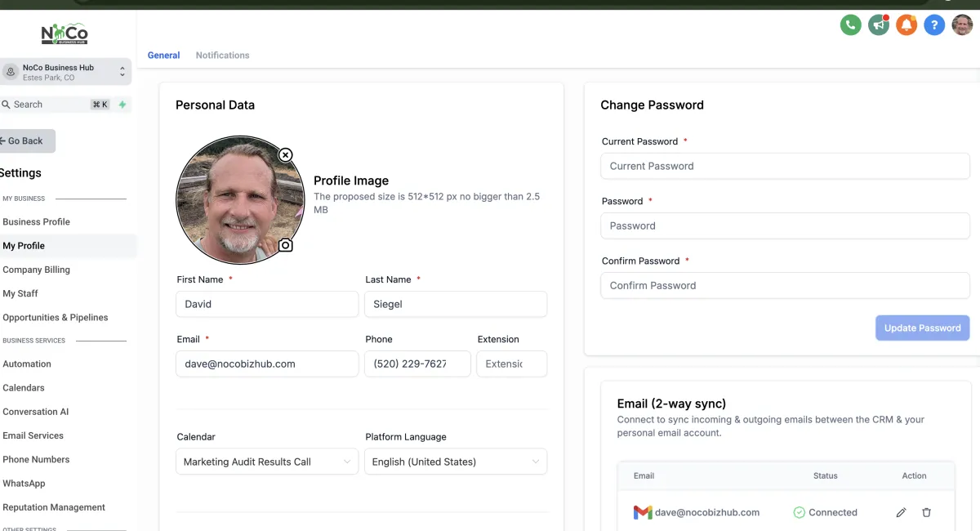Remove profile image with X icon
The image size is (980, 531).
(285, 154)
